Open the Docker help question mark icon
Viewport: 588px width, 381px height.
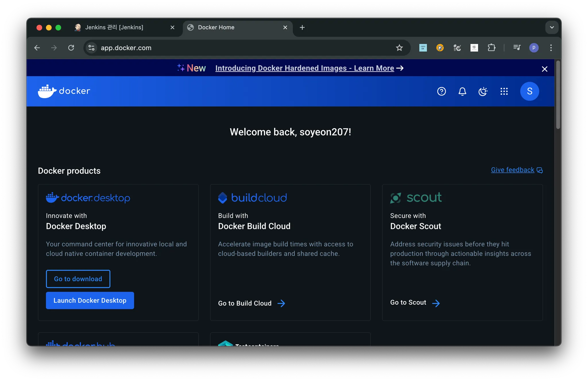tap(441, 91)
